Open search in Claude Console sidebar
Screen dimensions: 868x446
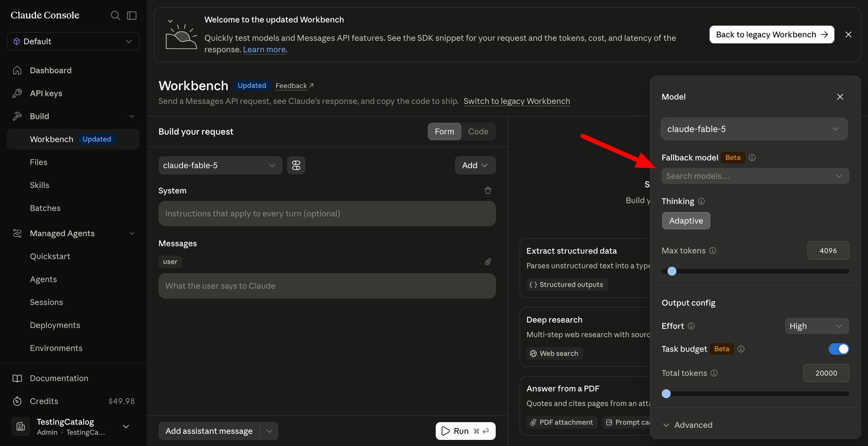[x=115, y=16]
